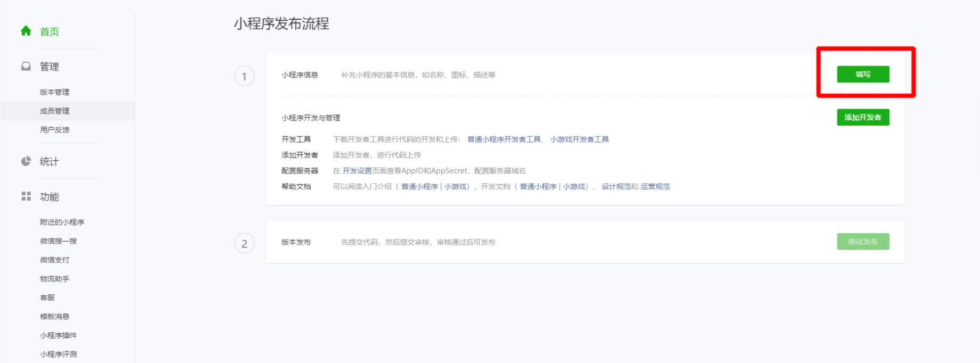Click the 前往发布 button

coord(863,242)
